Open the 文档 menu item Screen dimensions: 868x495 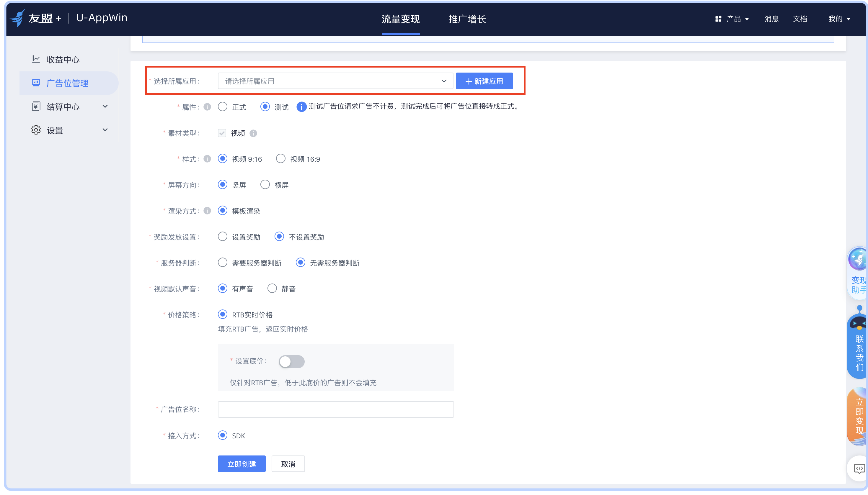[x=800, y=19]
